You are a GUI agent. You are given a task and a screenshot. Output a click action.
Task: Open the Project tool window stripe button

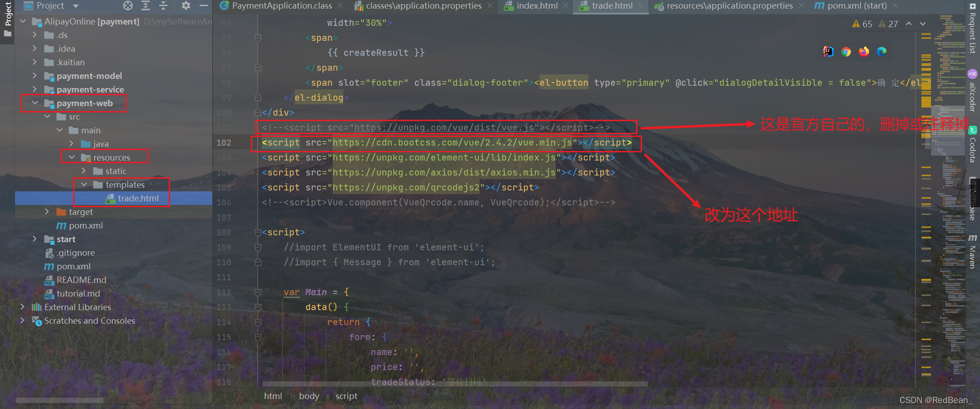(x=8, y=19)
